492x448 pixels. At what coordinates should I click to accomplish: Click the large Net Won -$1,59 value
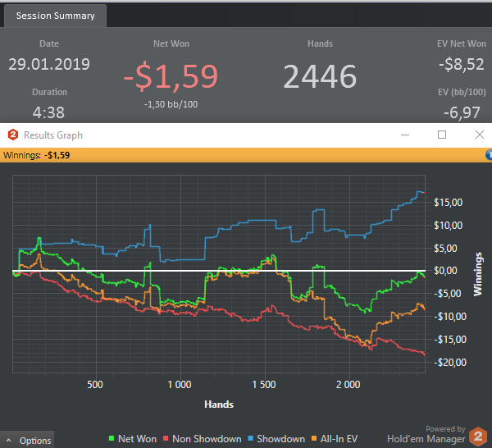[171, 76]
